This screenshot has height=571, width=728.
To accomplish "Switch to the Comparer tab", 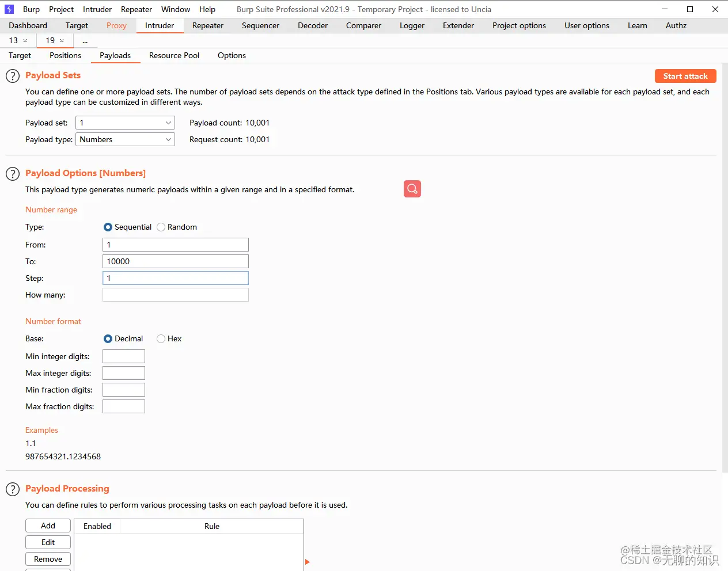I will pos(363,25).
